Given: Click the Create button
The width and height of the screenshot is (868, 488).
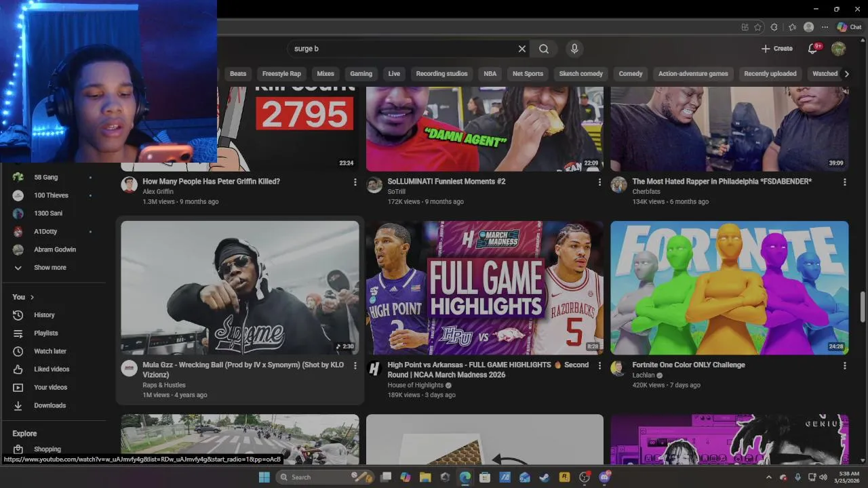Looking at the screenshot, I should (776, 49).
